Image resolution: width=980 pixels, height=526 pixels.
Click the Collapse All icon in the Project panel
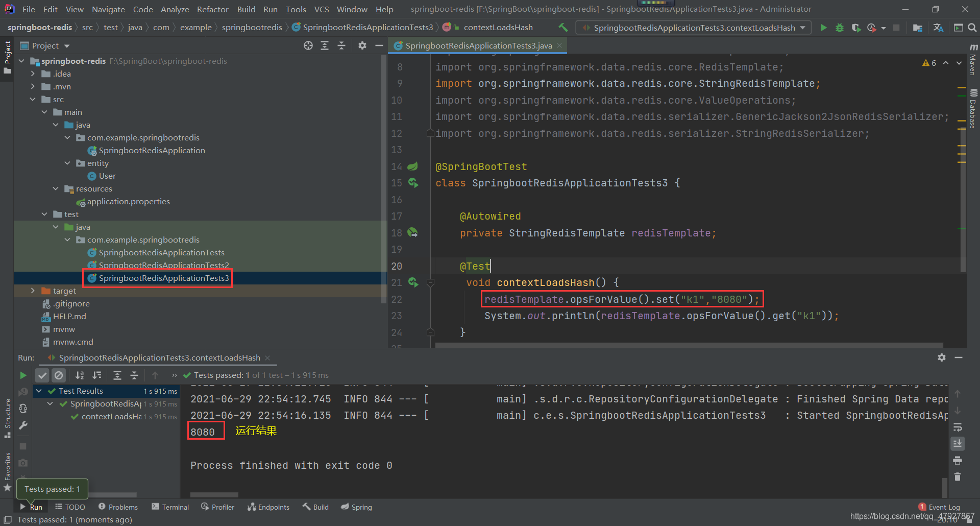point(341,45)
